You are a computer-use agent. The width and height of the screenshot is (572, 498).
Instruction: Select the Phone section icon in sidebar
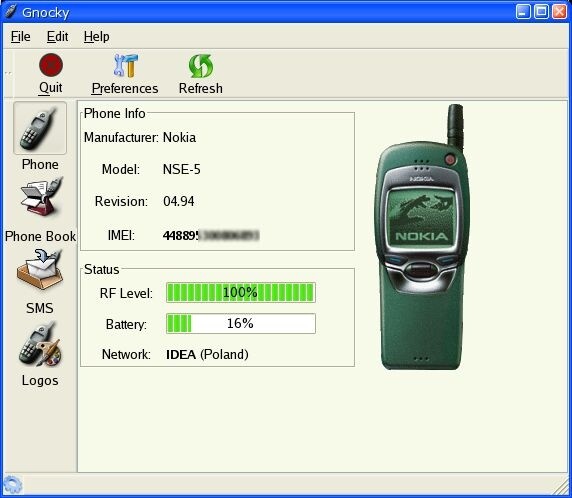pyautogui.click(x=40, y=128)
